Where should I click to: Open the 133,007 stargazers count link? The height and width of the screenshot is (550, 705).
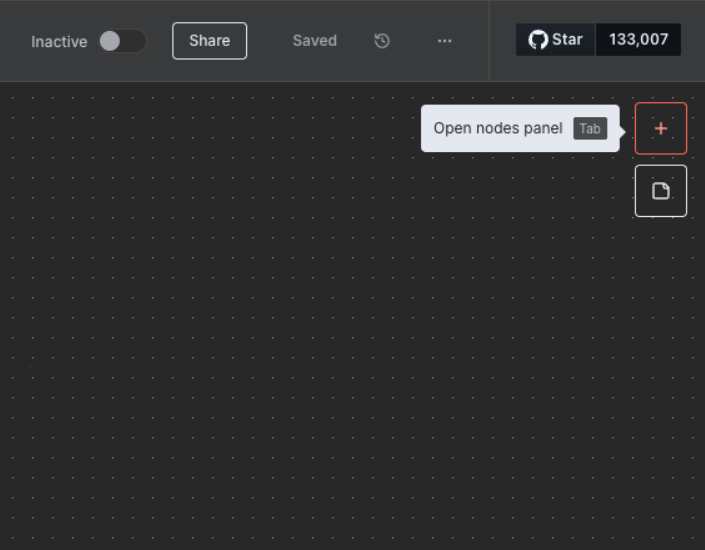coord(638,40)
